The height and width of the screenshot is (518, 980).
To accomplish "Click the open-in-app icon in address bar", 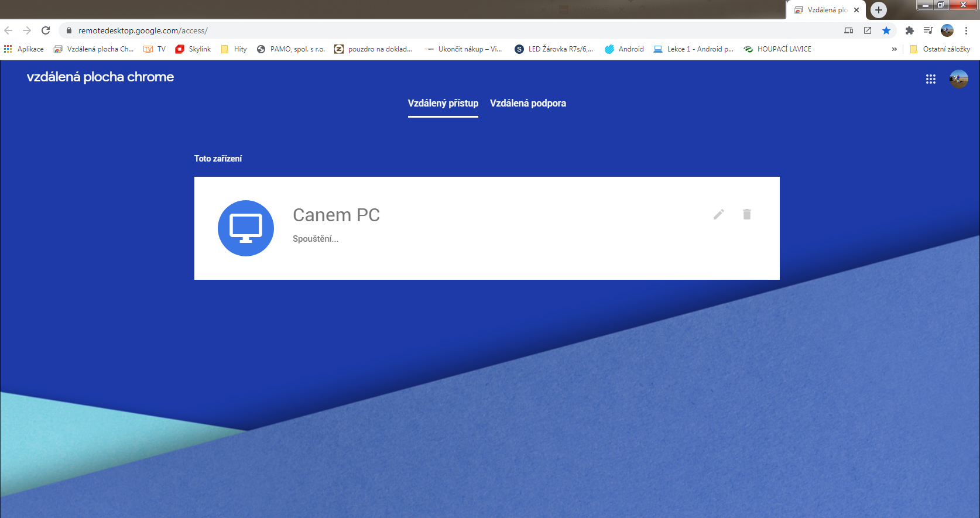I will pos(868,30).
